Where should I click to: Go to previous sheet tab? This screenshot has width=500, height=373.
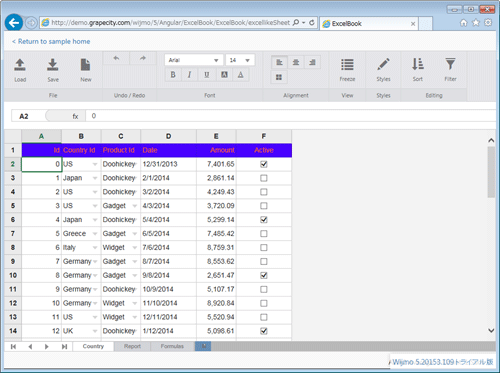pos(30,347)
